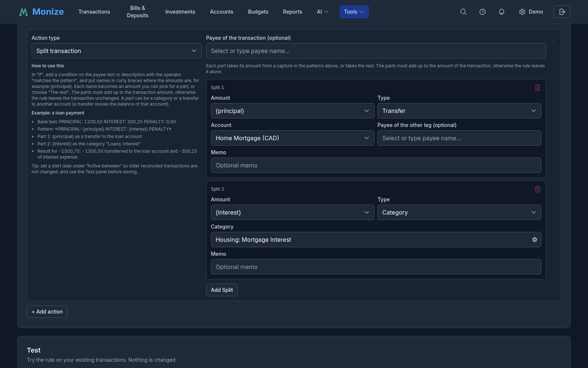The width and height of the screenshot is (588, 368).
Task: Click the Split 2 memo field
Action: point(376,267)
